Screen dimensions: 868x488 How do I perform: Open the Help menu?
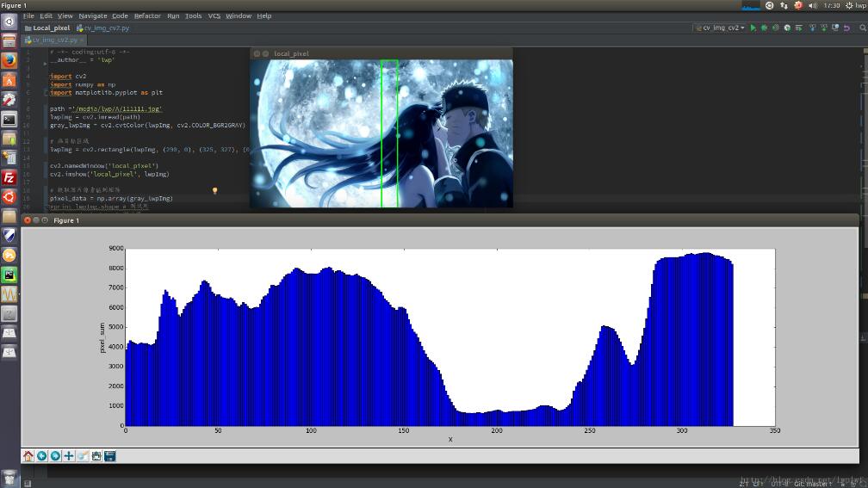264,16
